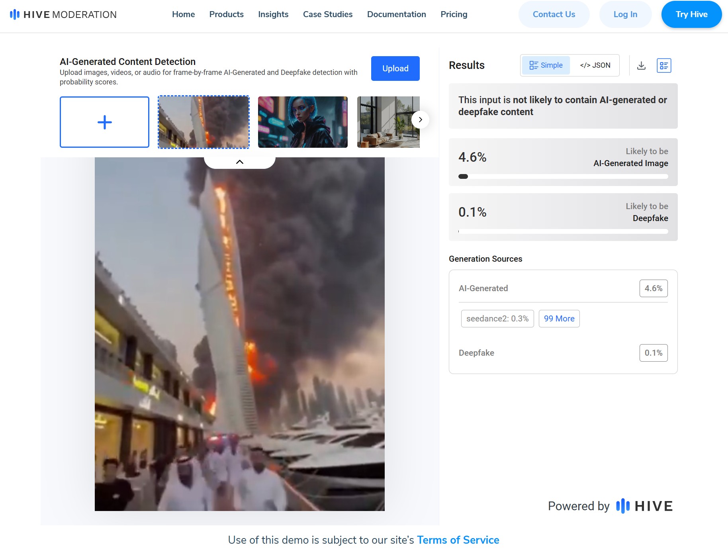Switch results to JSON view
This screenshot has height=560, width=728.
pyautogui.click(x=595, y=65)
